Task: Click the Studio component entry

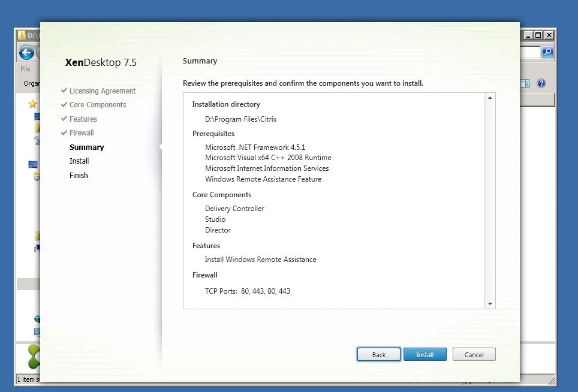Action: 215,219
